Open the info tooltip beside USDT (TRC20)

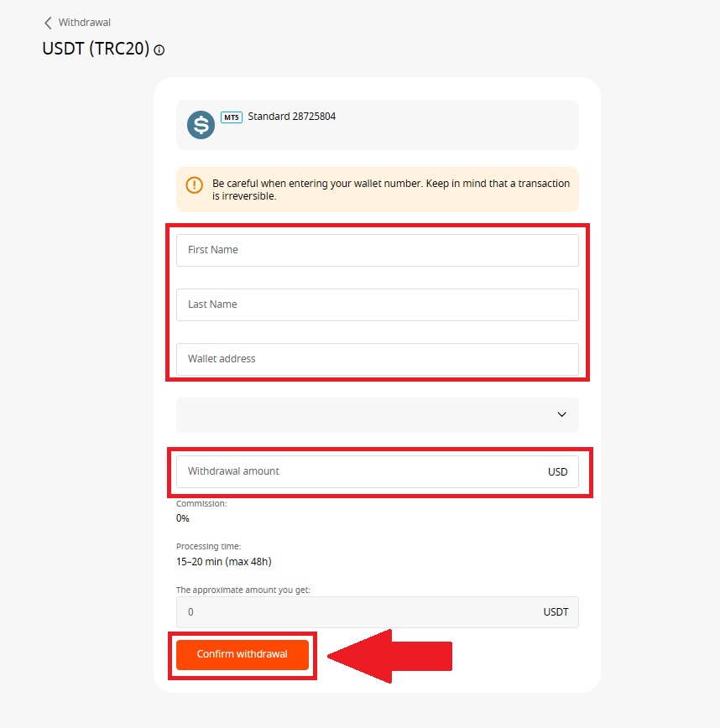pos(159,50)
